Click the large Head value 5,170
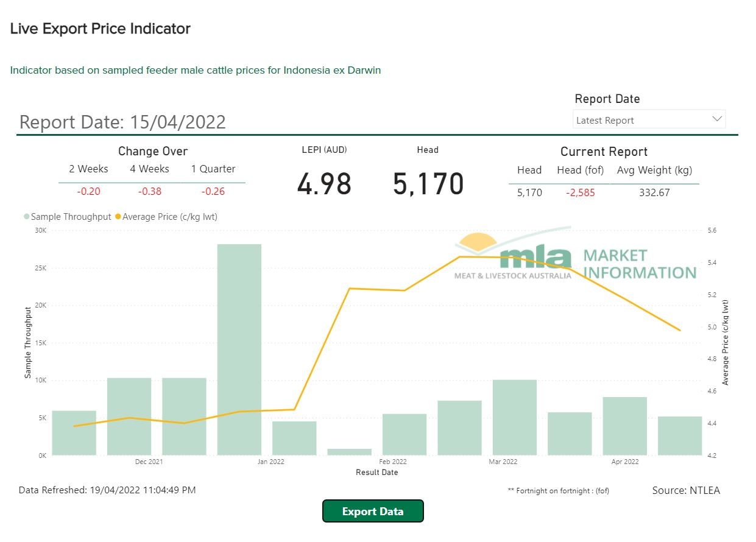 click(x=428, y=185)
